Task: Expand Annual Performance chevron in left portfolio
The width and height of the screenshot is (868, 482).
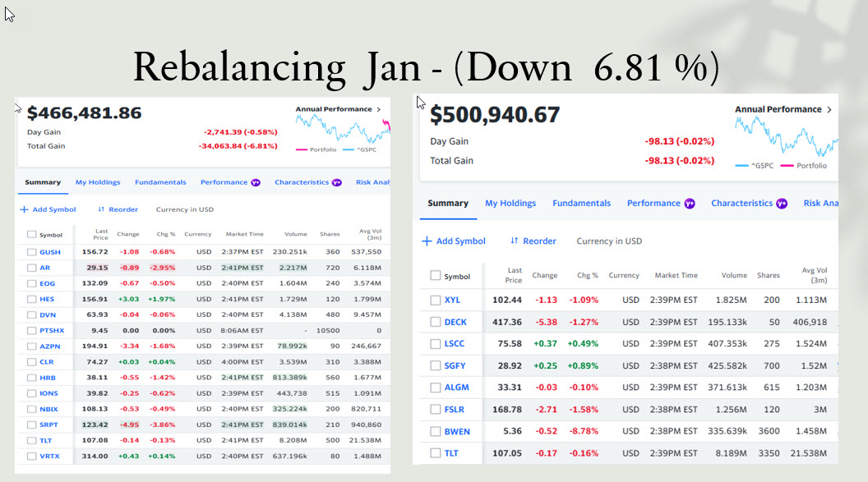Action: pos(379,109)
